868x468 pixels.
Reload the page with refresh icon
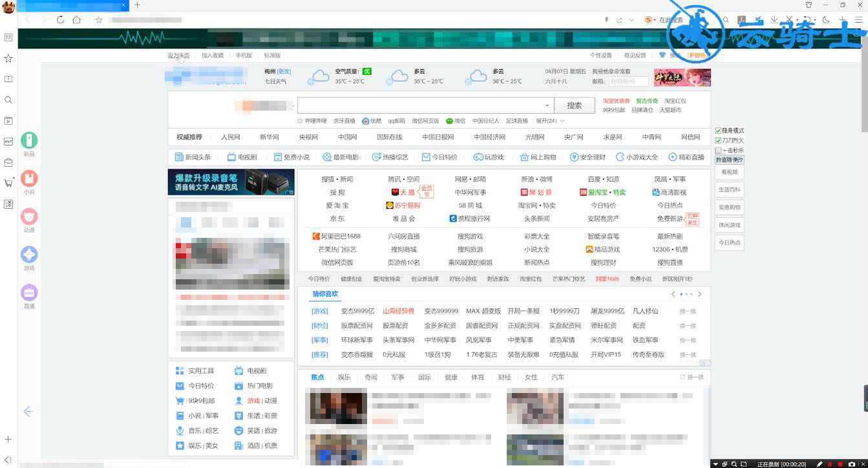pos(60,20)
